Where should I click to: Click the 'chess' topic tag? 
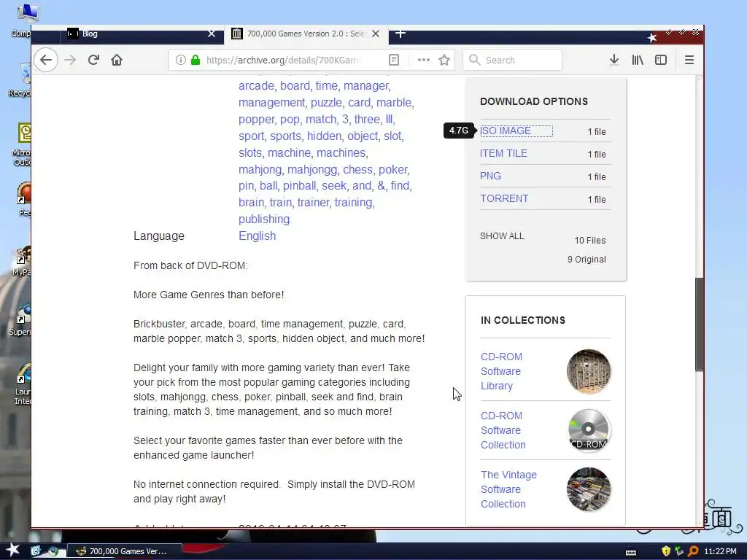[x=357, y=169]
